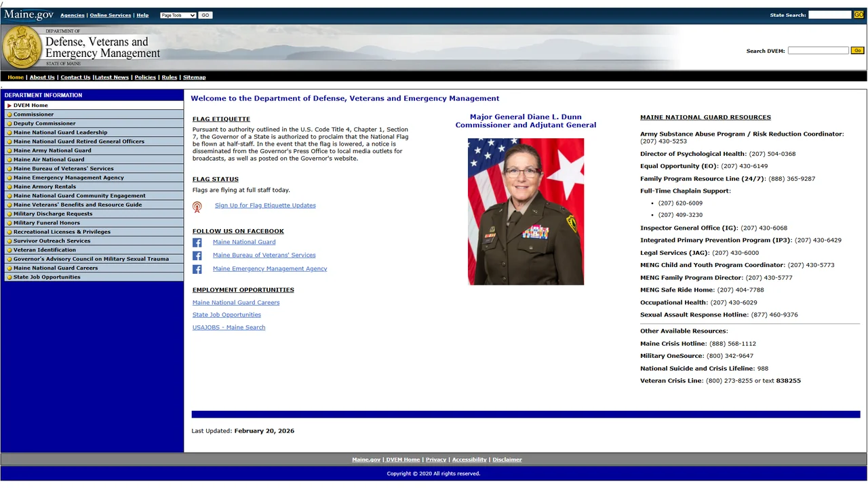Open Maine Armory Rentals sidebar item
This screenshot has width=868, height=488.
coord(93,187)
